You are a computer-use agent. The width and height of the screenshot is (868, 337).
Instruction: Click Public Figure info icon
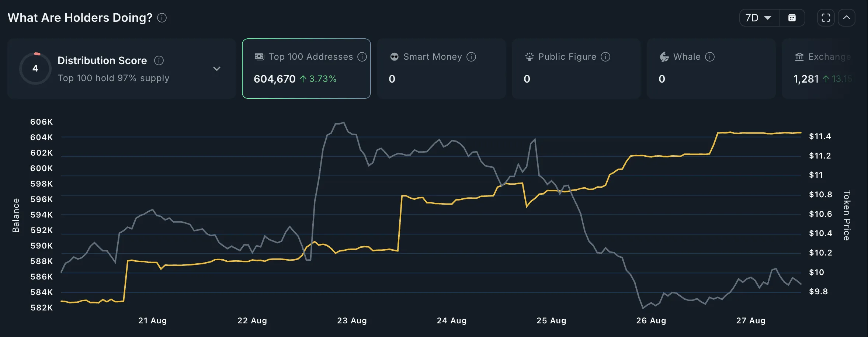pos(605,57)
